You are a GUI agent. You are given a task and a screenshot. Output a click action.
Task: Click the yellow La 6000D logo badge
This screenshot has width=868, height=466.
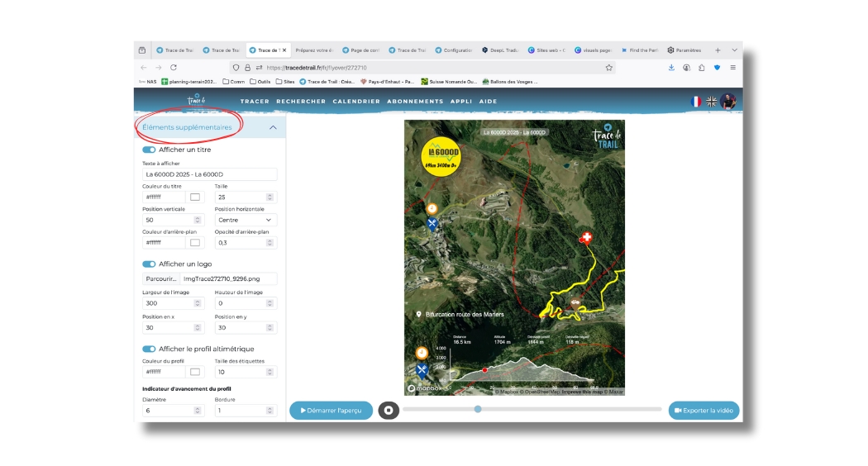point(440,157)
